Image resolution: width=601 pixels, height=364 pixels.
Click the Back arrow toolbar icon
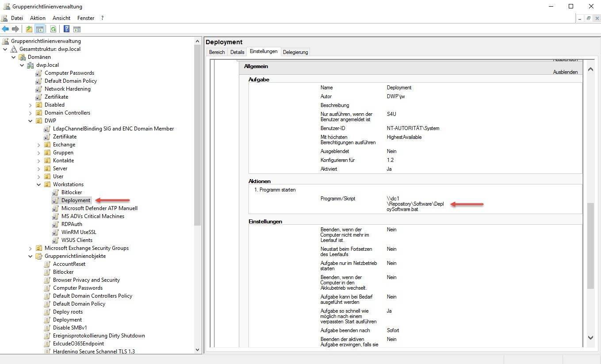(x=5, y=29)
